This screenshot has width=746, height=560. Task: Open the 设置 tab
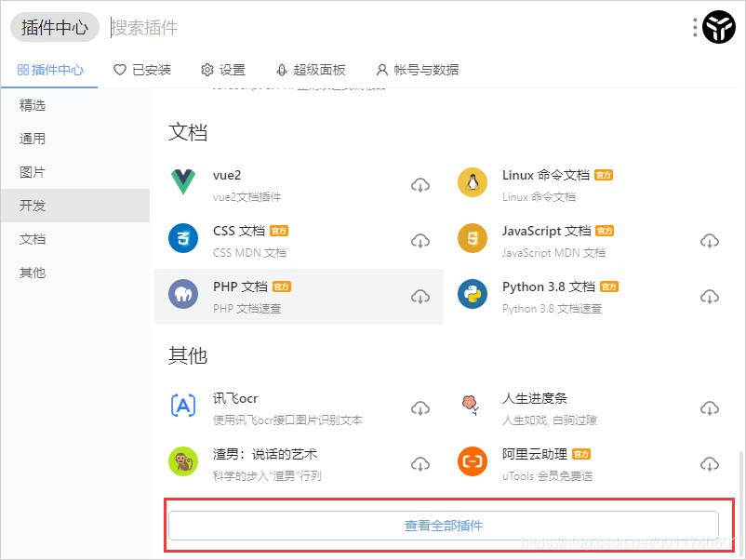point(223,70)
